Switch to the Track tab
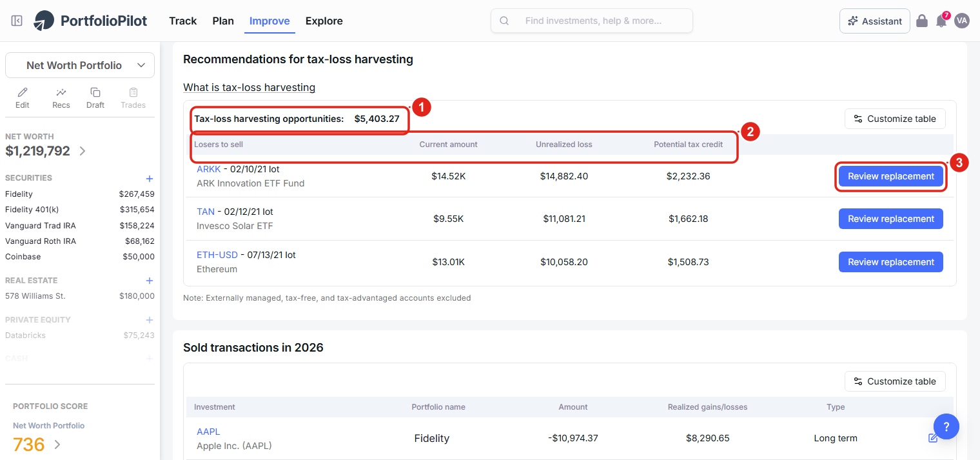The height and width of the screenshot is (460, 980). click(x=182, y=21)
